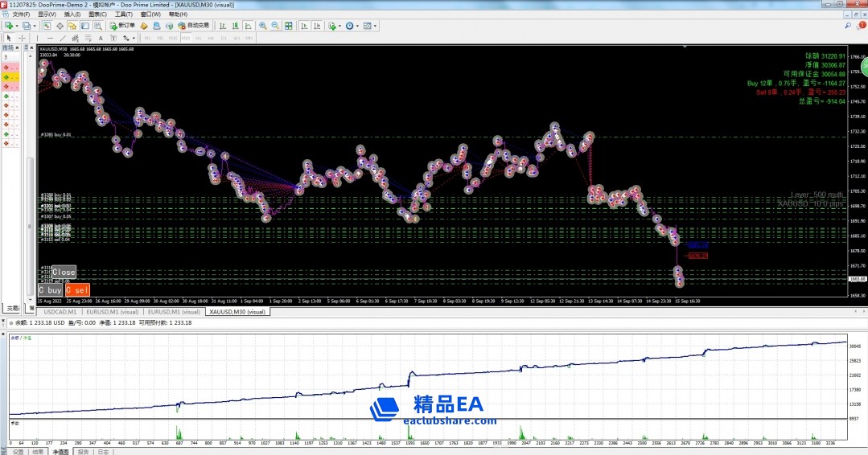
Task: Click the 新订单 new order button
Action: [122, 26]
